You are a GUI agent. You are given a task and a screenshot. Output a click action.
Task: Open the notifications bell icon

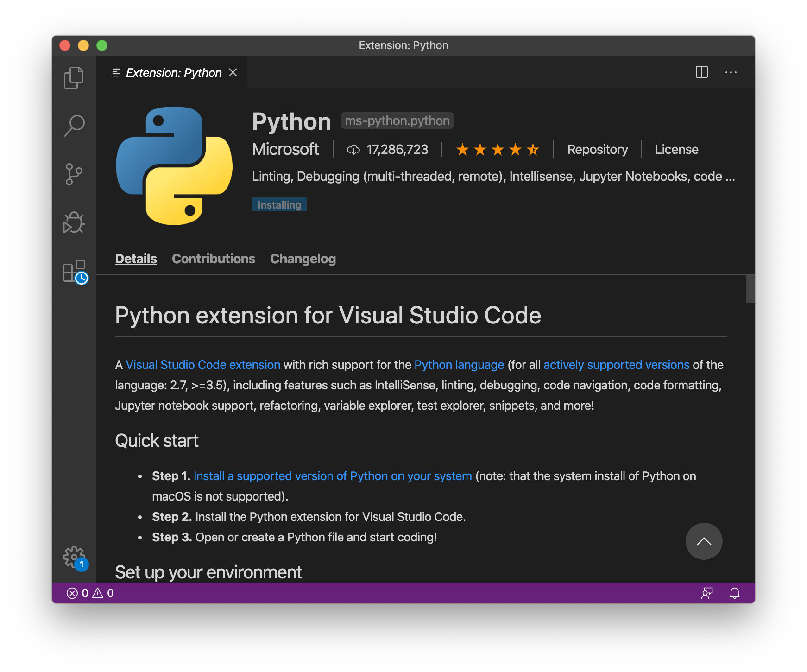coord(734,593)
